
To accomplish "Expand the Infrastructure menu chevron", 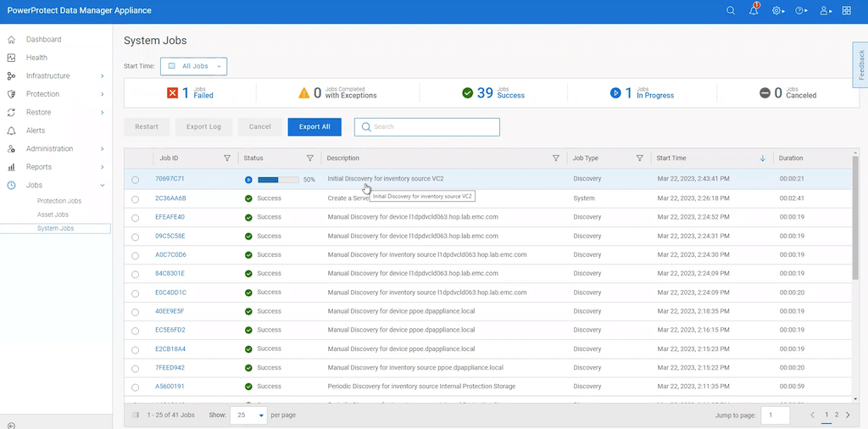I will [x=103, y=75].
